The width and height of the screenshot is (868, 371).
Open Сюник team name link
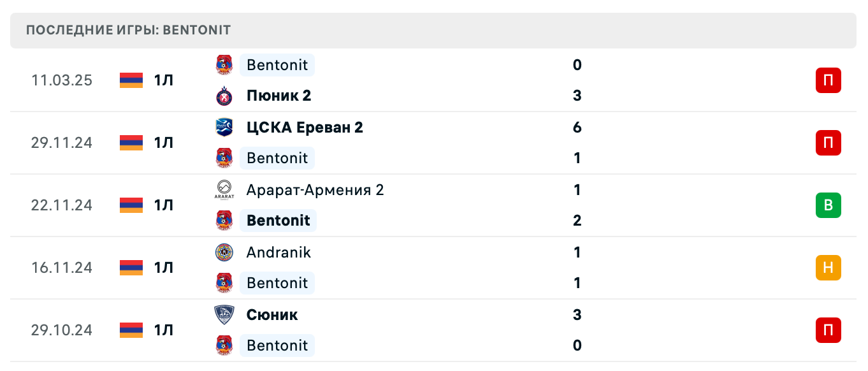click(272, 315)
